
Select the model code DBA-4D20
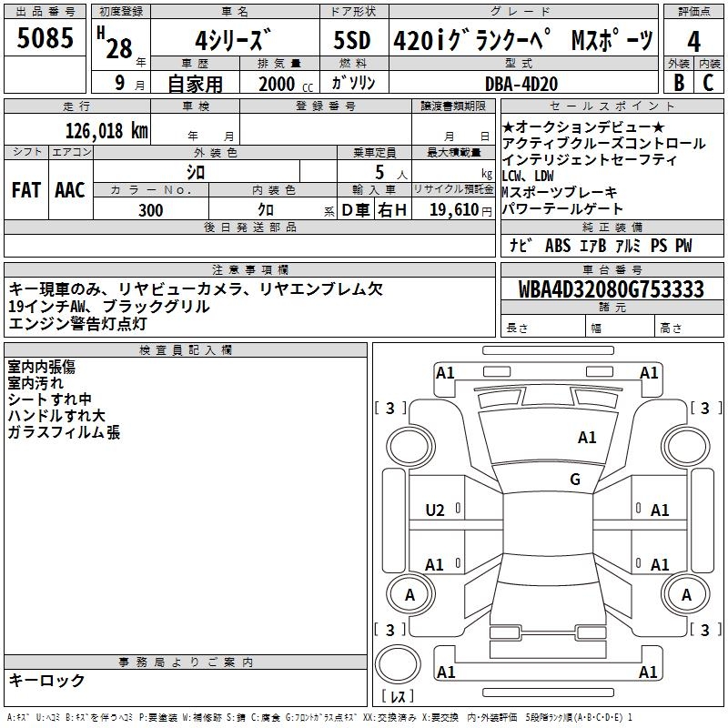coord(523,83)
